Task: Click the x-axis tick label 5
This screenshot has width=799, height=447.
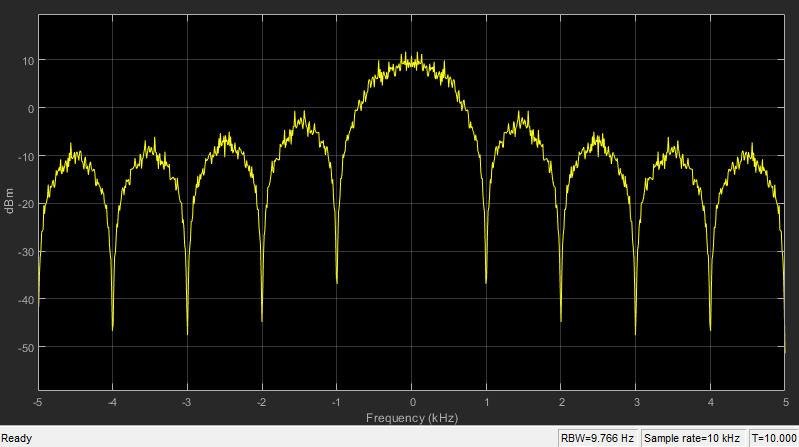Action: (786, 403)
